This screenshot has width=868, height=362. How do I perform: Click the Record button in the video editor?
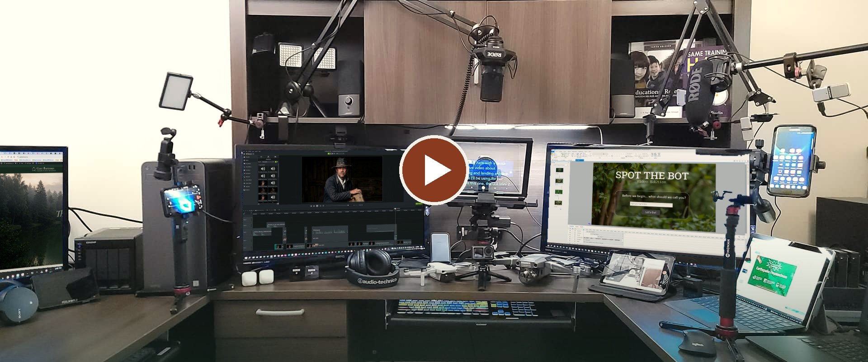pyautogui.click(x=249, y=154)
